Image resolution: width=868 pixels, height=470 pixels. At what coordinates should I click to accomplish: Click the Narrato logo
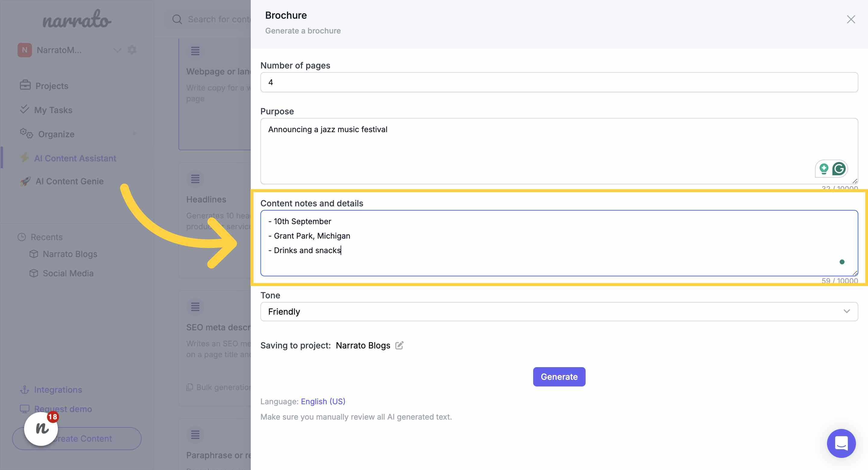point(77,19)
